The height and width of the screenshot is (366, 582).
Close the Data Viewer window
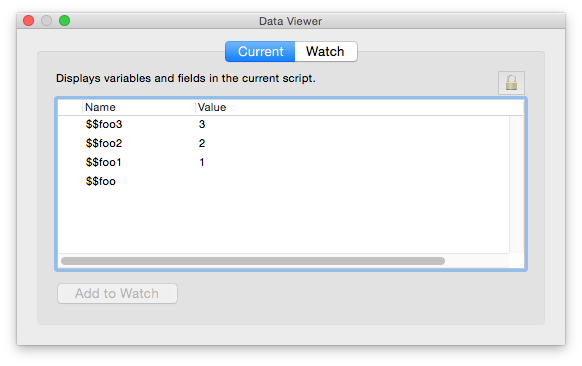pos(29,20)
